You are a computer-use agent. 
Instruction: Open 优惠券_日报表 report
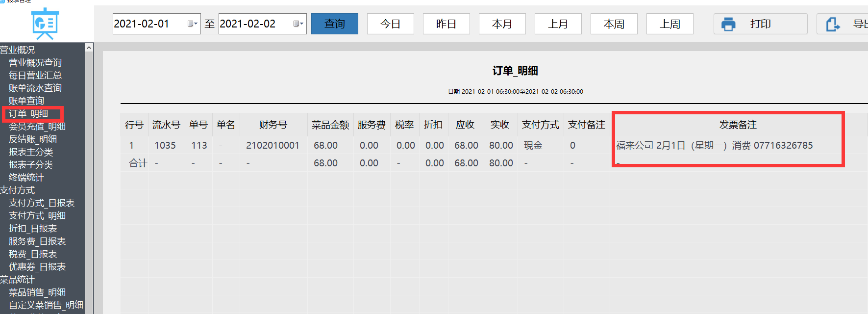pos(37,266)
